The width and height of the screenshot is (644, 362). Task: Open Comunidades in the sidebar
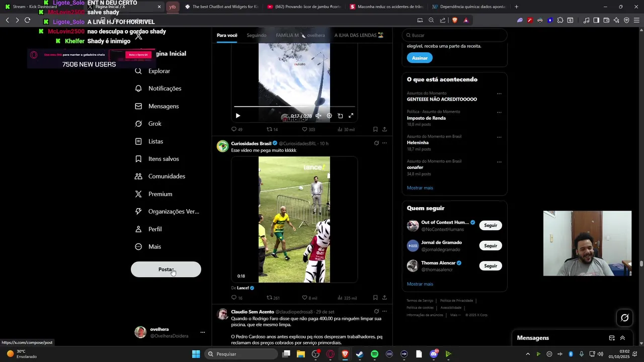point(160,176)
